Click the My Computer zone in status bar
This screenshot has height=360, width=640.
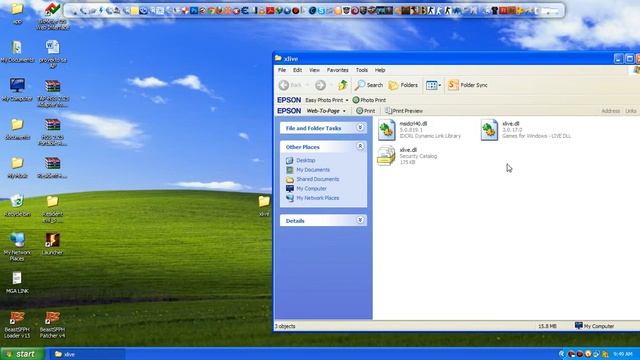[x=594, y=326]
